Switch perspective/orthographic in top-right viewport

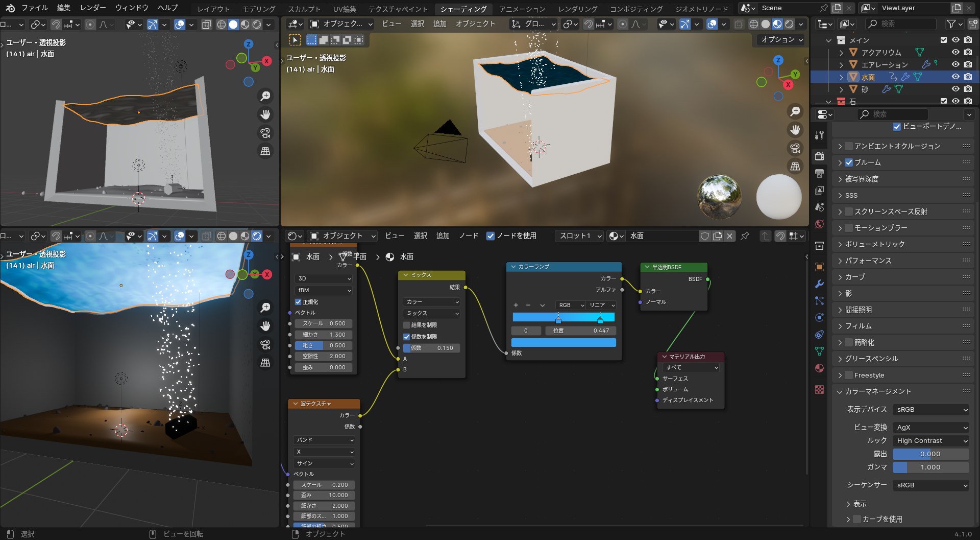tap(795, 167)
